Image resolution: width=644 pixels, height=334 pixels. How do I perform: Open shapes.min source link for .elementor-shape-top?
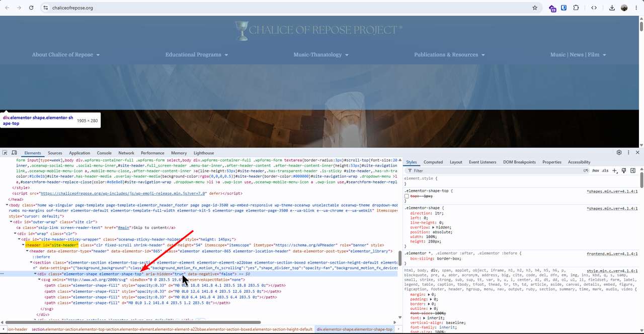(612, 192)
